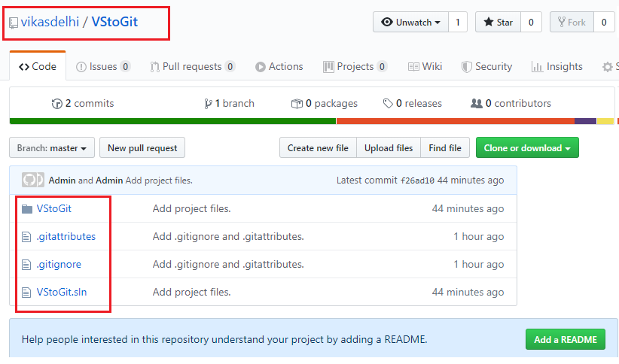The image size is (619, 364).
Task: Click the Security shield icon
Action: click(467, 67)
